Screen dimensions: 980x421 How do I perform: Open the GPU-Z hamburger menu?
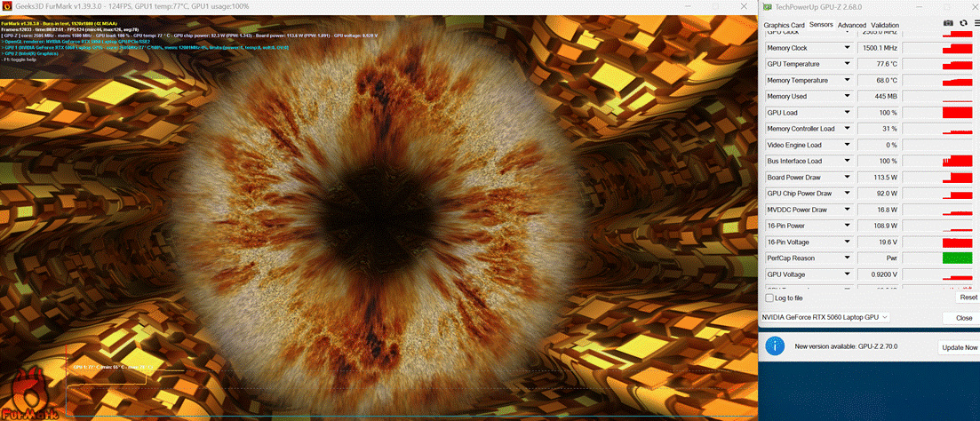pos(976,23)
